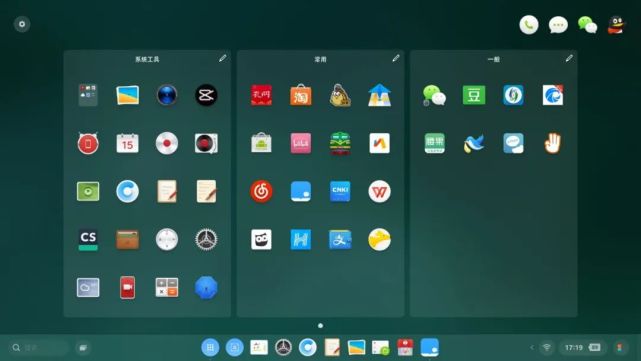The width and height of the screenshot is (641, 361).
Task: Click the 17:19 clock in taskbar
Action: point(573,348)
